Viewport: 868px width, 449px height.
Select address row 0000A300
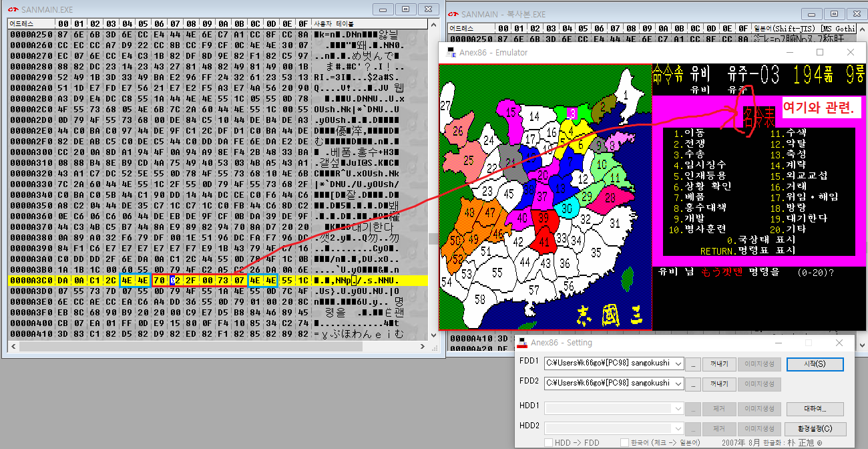(218, 152)
